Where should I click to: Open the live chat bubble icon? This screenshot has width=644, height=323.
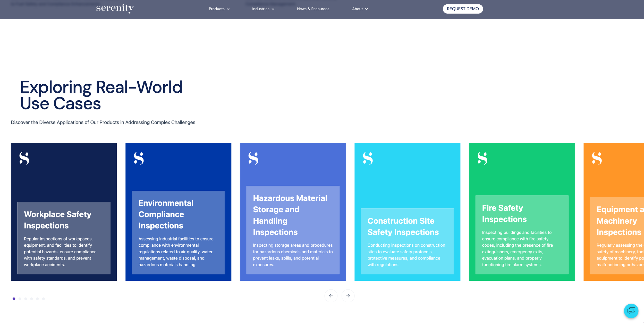631,311
